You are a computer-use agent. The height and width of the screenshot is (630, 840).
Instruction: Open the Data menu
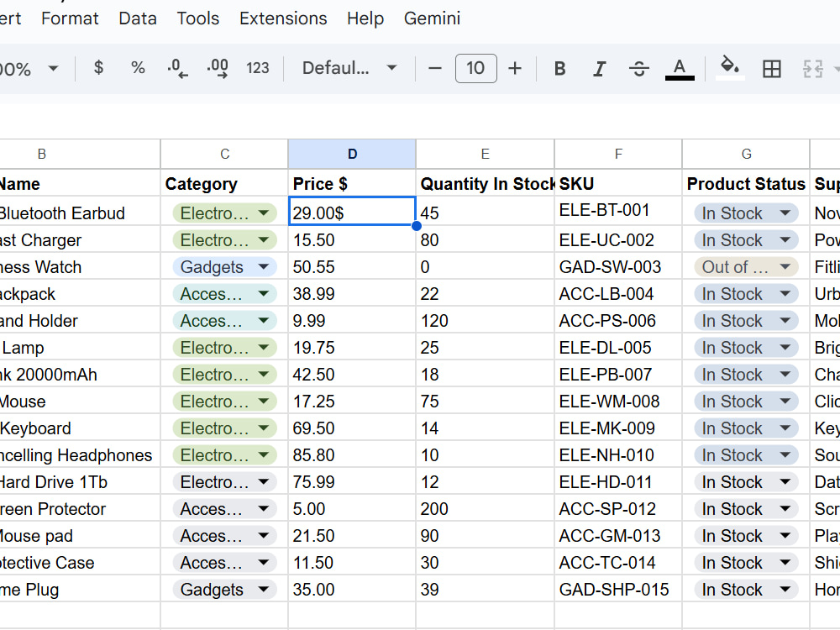[138, 18]
